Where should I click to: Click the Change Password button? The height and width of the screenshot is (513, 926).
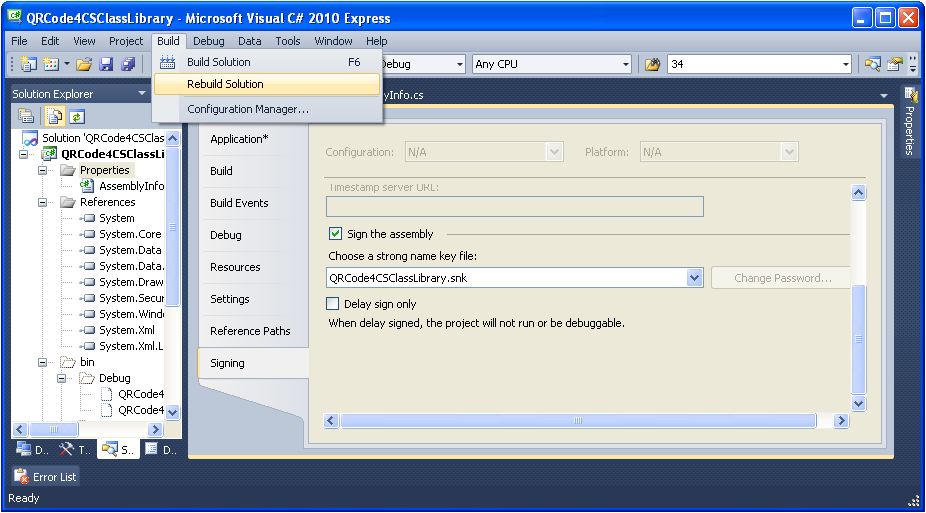[x=782, y=277]
